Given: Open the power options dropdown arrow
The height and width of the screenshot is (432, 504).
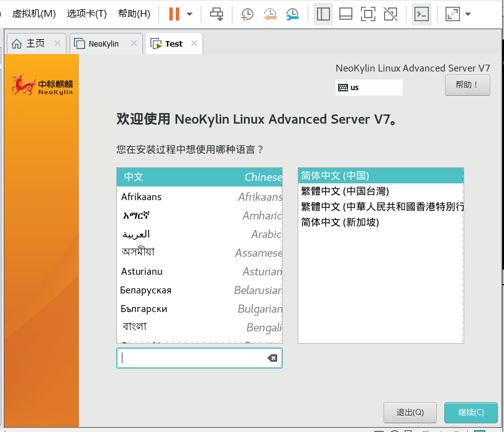Looking at the screenshot, I should [190, 14].
